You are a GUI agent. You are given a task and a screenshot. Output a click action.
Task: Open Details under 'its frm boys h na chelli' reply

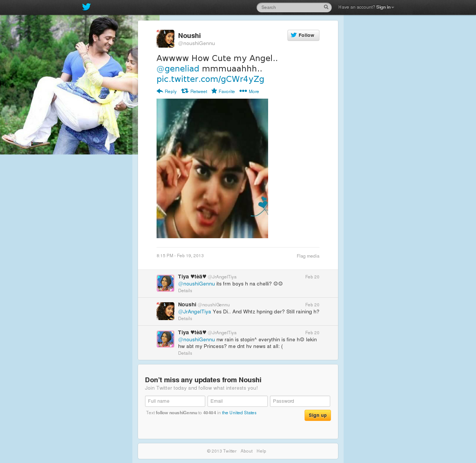click(185, 291)
